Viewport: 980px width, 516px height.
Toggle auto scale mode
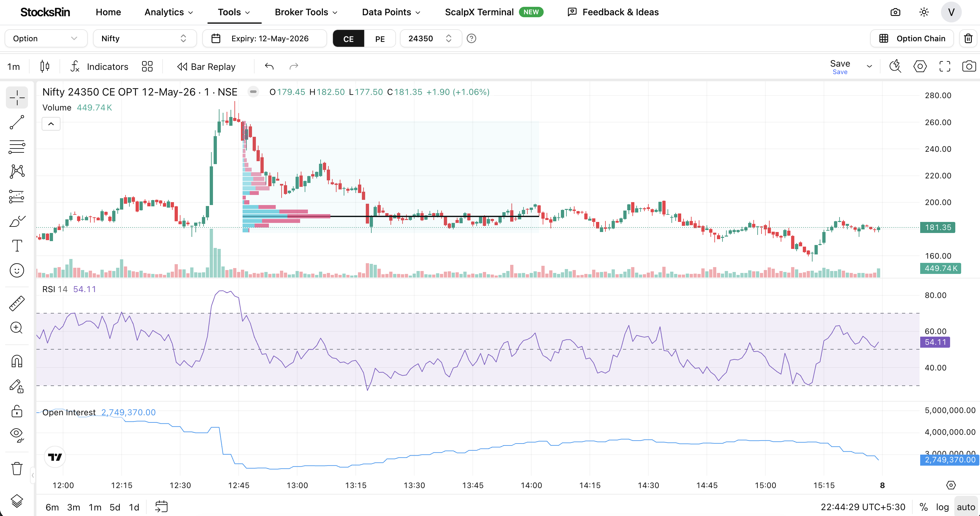pyautogui.click(x=966, y=507)
